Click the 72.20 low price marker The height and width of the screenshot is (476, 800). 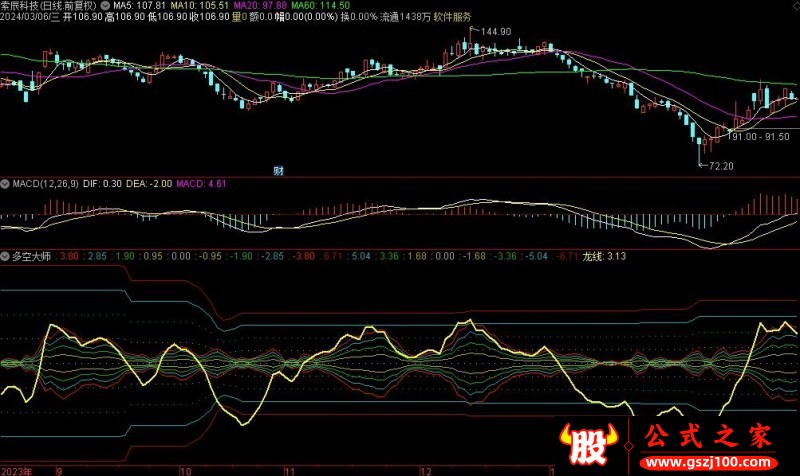(720, 164)
